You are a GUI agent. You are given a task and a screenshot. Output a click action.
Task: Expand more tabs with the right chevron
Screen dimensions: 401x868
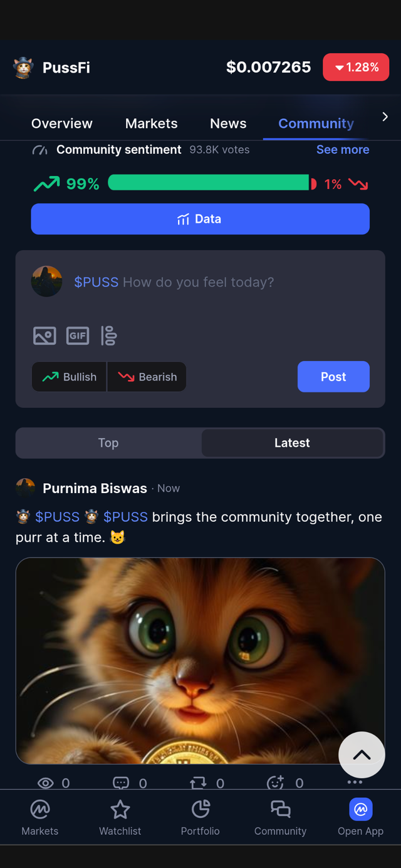click(385, 117)
